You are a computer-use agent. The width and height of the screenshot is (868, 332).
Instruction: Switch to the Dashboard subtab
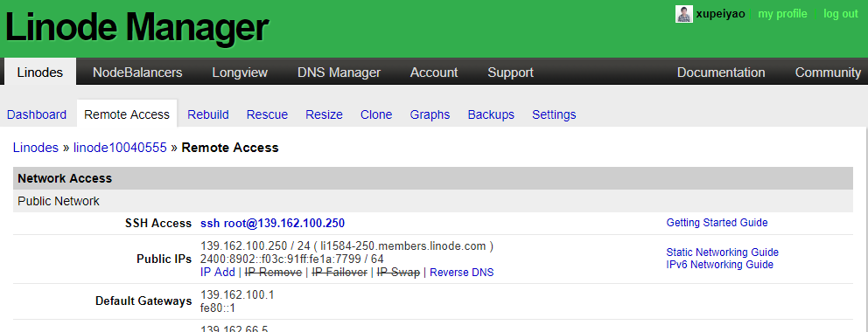click(x=37, y=114)
